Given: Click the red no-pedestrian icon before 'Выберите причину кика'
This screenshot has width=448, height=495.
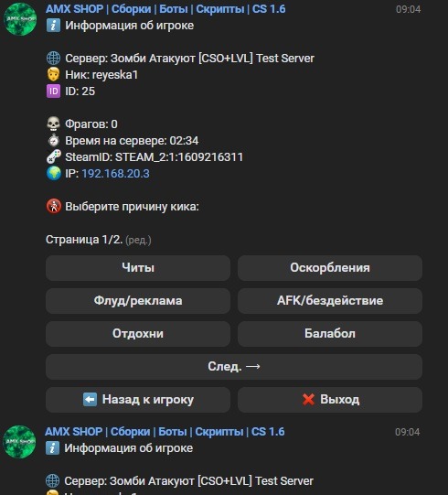Looking at the screenshot, I should tap(54, 207).
